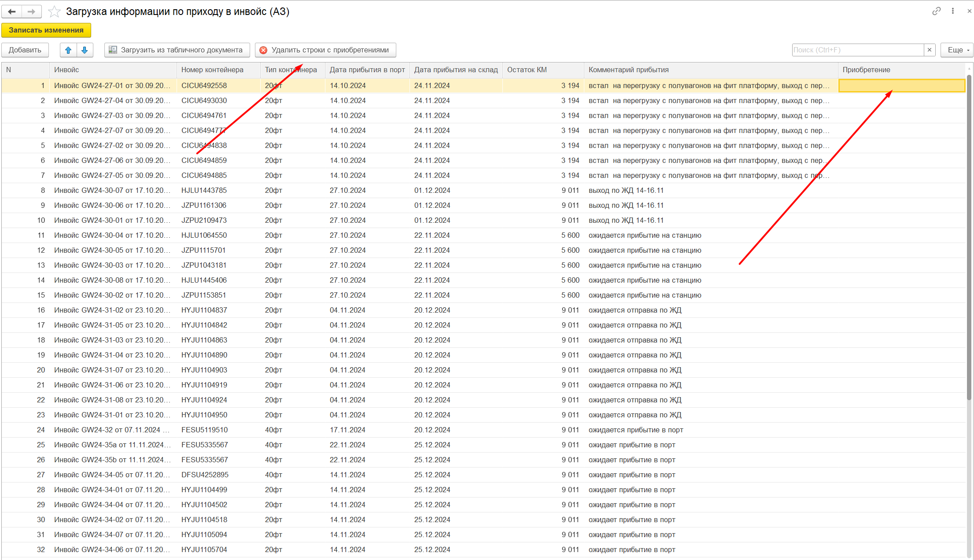Viewport: 974px width, 560px height.
Task: Move row up with blue arrow
Action: click(68, 50)
